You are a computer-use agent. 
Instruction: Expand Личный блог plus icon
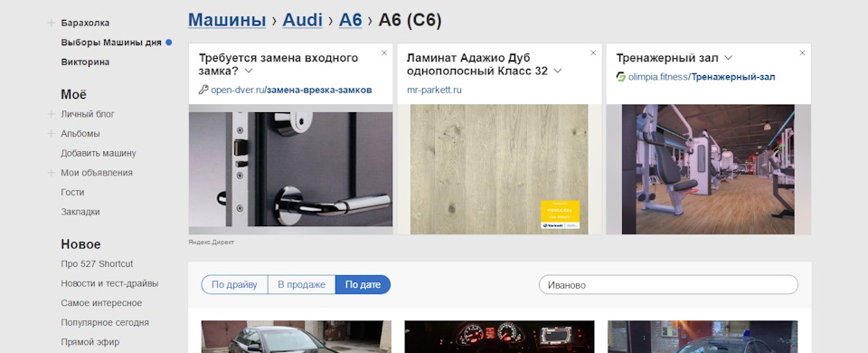51,114
